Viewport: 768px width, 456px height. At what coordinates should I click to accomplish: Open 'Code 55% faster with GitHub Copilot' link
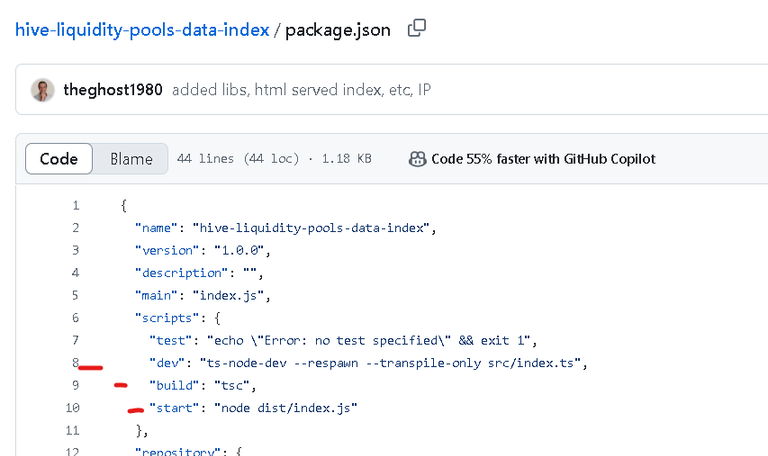543,159
